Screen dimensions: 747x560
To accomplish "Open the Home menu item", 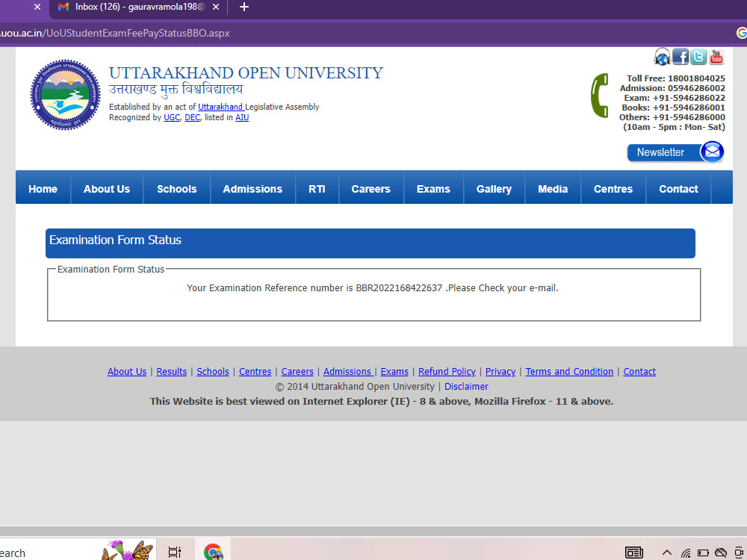I will [43, 189].
